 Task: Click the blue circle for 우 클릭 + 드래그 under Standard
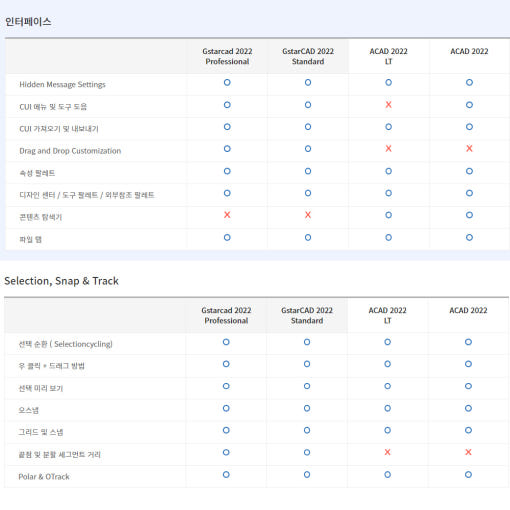click(x=307, y=364)
